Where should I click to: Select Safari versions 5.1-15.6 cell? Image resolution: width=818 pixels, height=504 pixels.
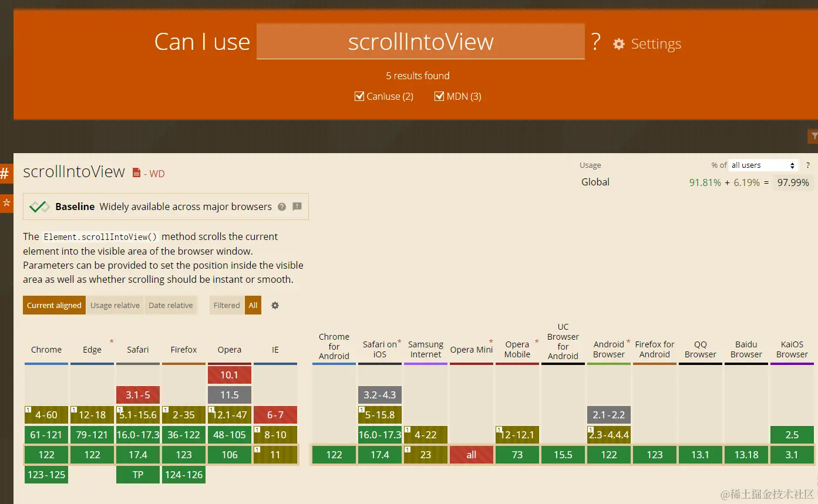(138, 415)
